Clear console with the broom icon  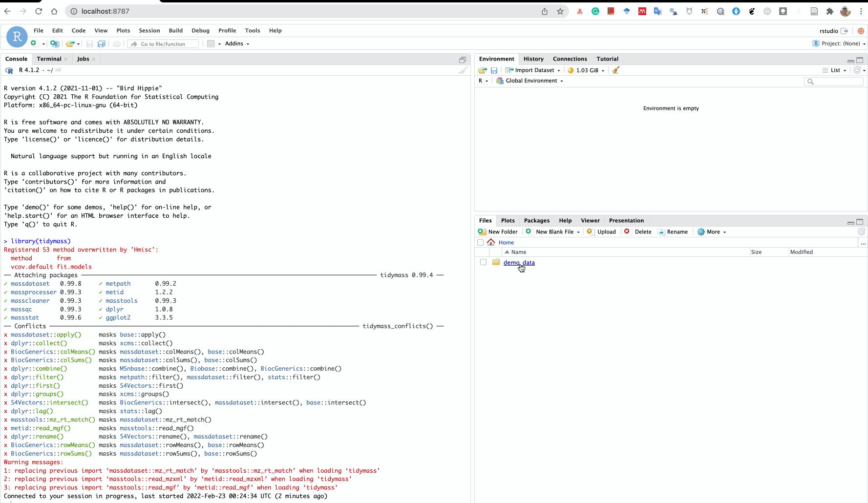point(463,70)
